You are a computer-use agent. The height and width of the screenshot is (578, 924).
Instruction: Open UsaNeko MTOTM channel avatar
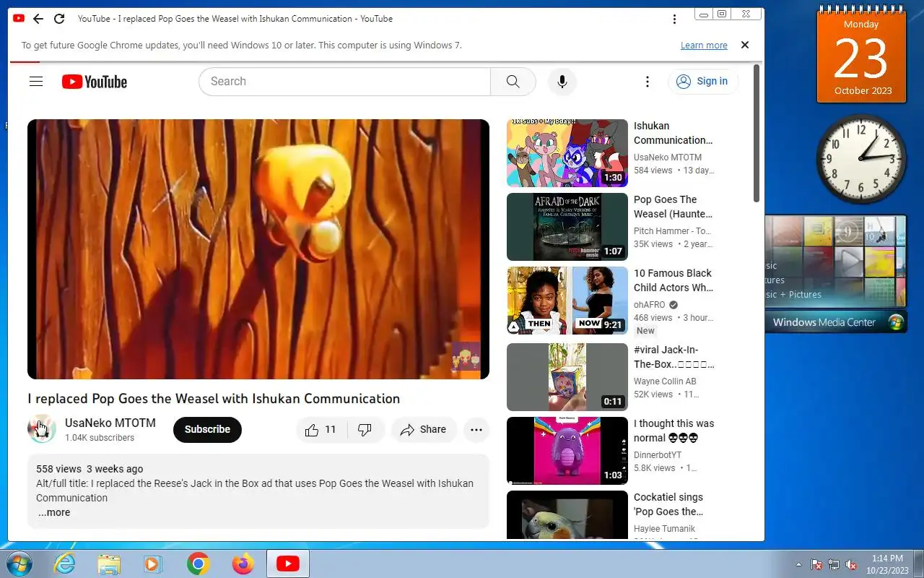click(42, 429)
